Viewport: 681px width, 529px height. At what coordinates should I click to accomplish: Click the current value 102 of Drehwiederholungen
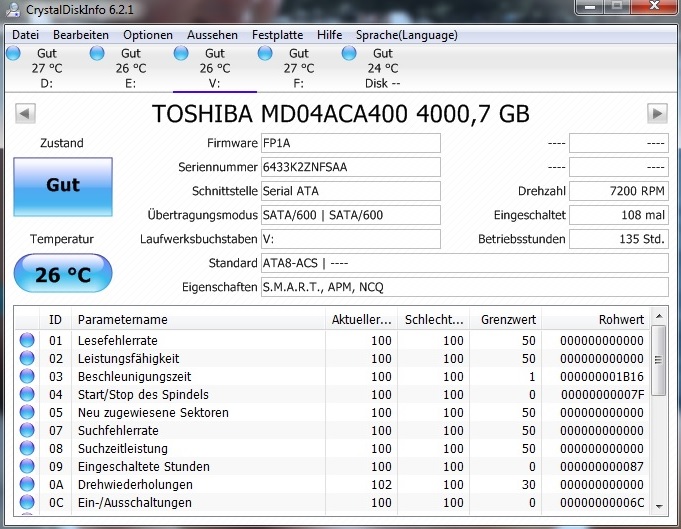click(x=381, y=485)
